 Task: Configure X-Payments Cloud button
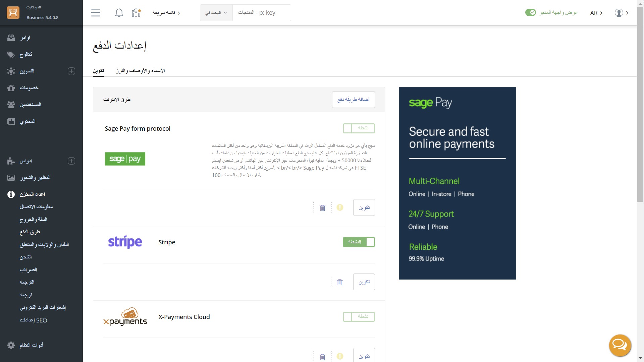tap(364, 355)
